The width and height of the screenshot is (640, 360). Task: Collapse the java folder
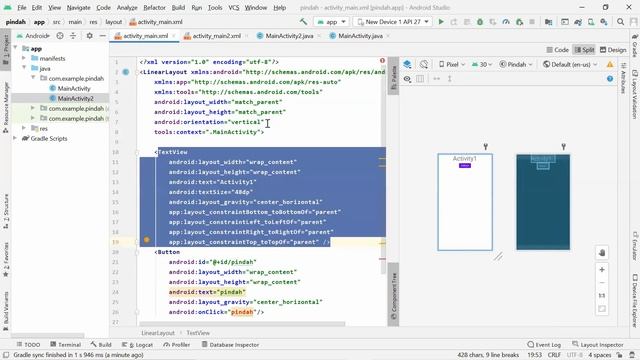point(24,68)
